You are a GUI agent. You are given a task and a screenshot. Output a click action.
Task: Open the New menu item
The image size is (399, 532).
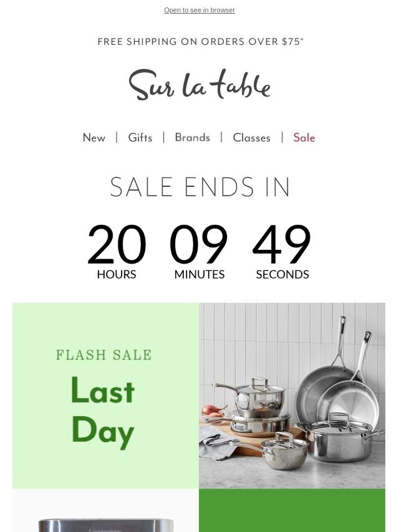94,138
